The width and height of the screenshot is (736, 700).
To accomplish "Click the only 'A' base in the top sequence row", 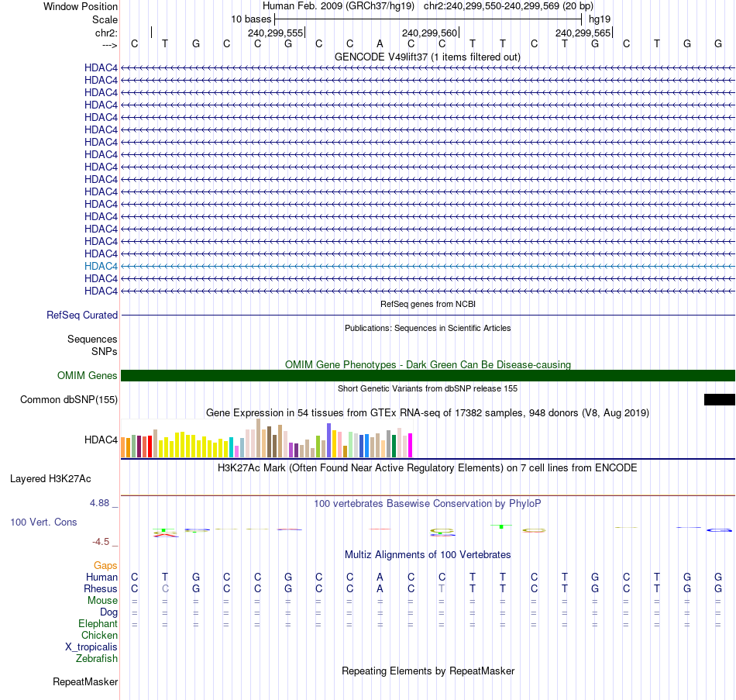I will point(380,43).
